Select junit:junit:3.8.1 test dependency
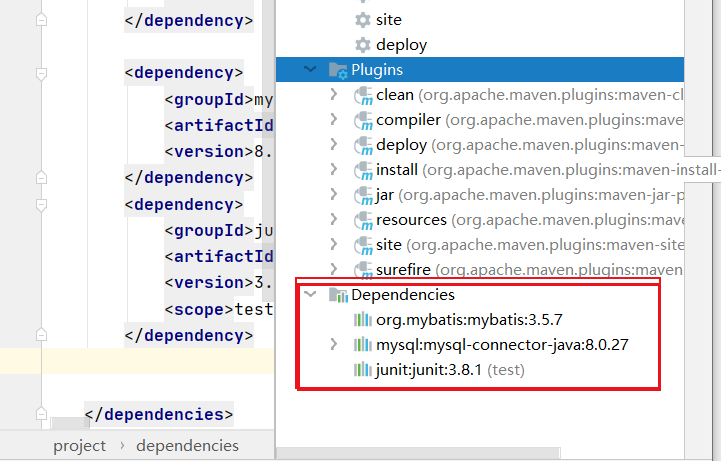 (x=450, y=370)
